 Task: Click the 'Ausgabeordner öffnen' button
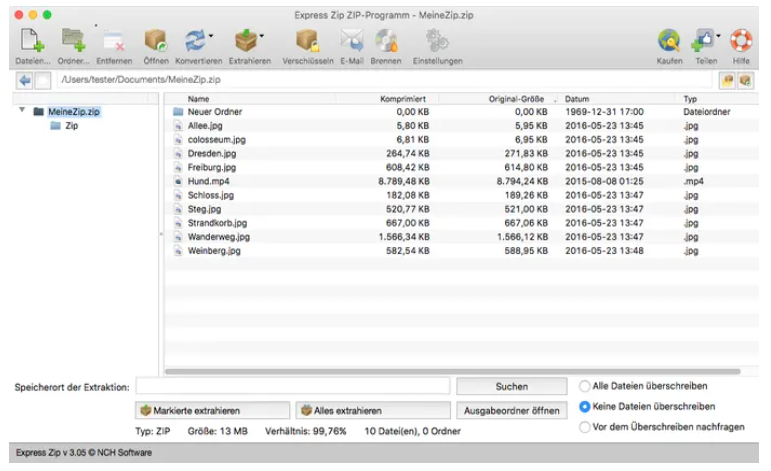click(x=511, y=411)
